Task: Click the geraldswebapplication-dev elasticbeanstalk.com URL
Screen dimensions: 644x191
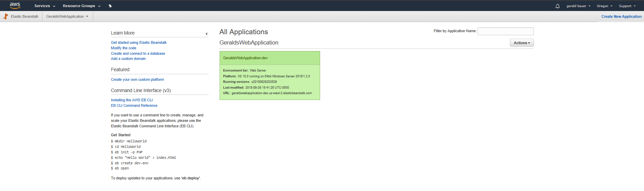Action: pos(272,93)
